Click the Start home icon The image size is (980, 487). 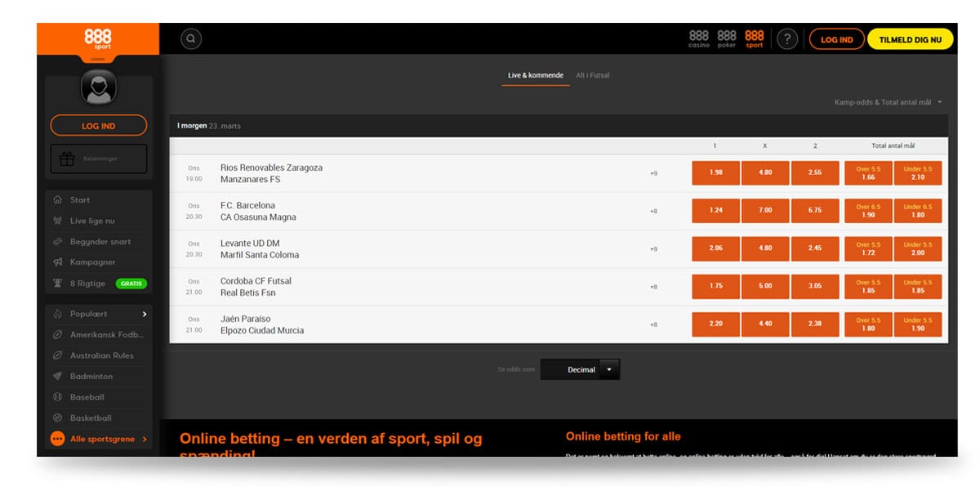(x=57, y=199)
